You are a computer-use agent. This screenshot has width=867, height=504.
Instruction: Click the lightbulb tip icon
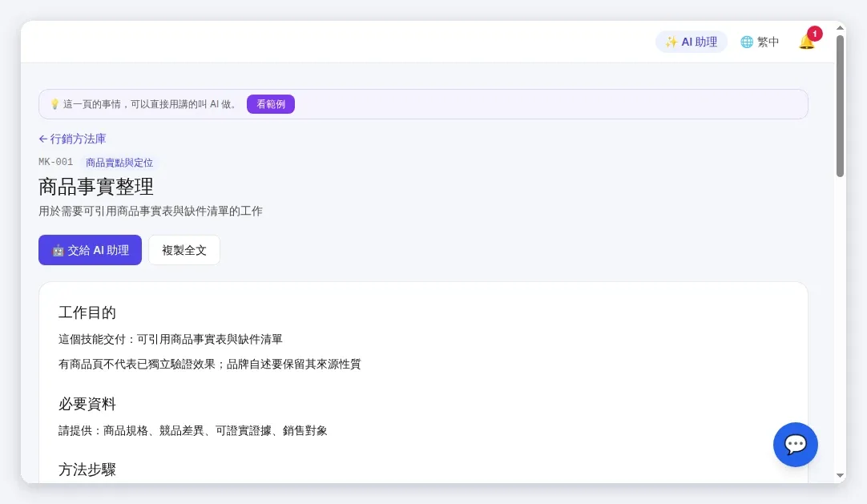click(54, 104)
